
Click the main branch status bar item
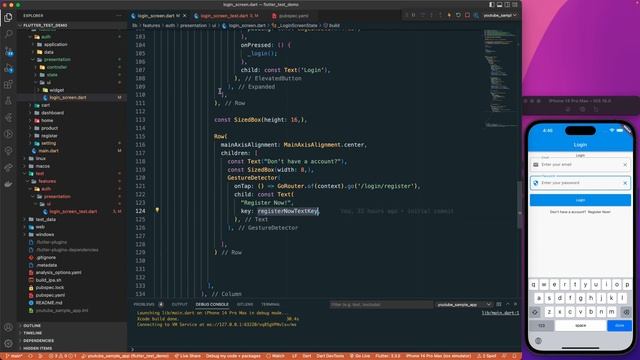pos(14,356)
